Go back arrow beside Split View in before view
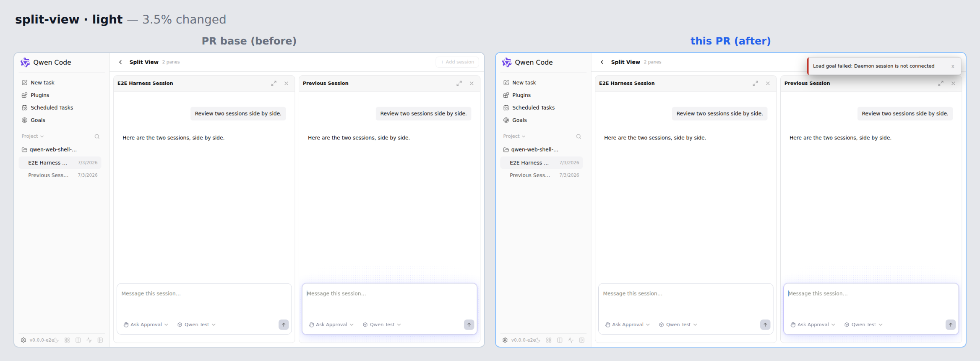The width and height of the screenshot is (980, 361). click(x=120, y=62)
